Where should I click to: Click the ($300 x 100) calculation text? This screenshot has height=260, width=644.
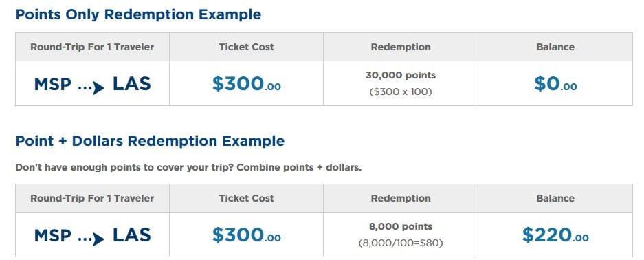coord(401,92)
